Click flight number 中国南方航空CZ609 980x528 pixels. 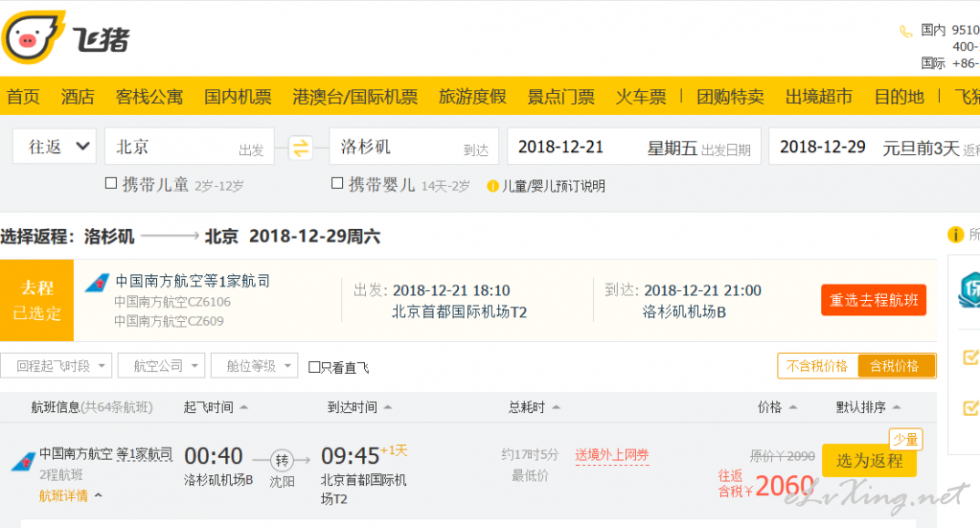click(x=169, y=321)
